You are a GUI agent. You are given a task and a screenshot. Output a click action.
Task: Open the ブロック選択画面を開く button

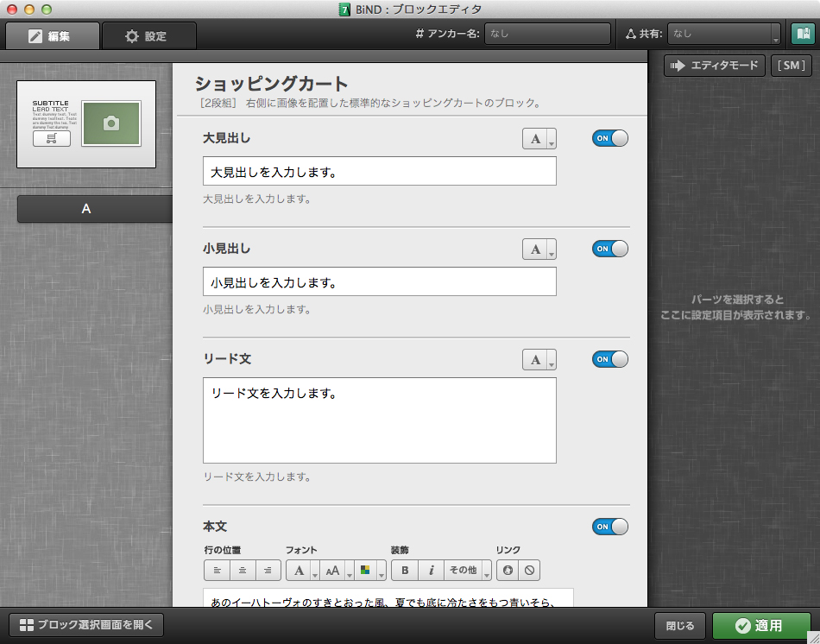click(86, 625)
